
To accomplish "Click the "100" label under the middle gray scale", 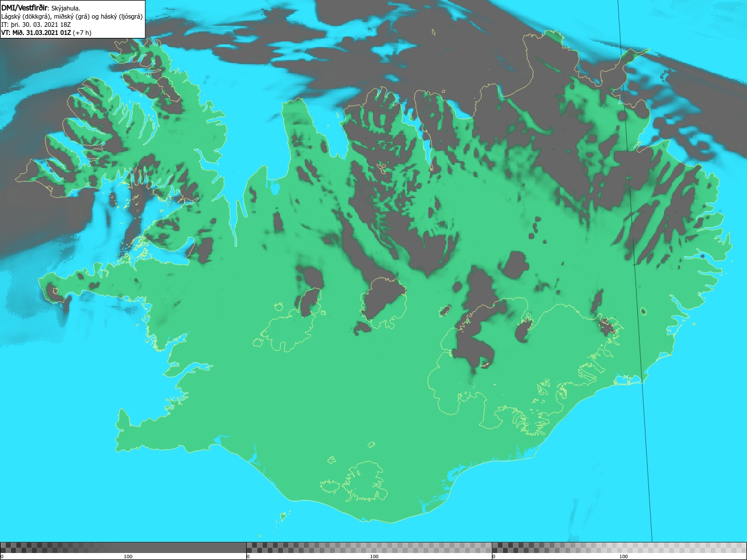I will (374, 556).
